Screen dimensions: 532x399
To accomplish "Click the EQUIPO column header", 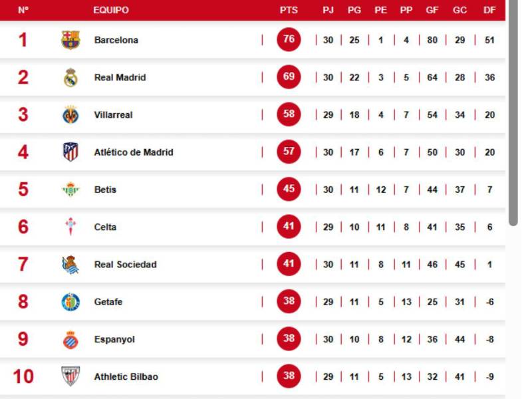I will point(110,10).
